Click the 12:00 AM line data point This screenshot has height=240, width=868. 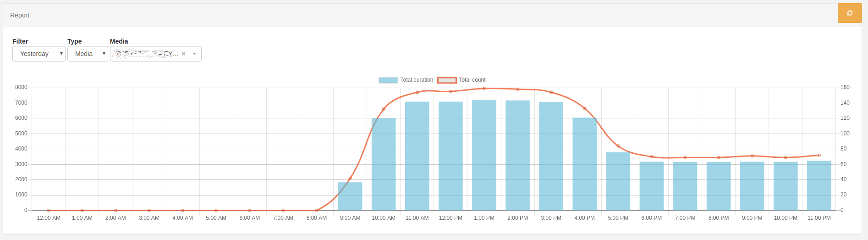(x=49, y=210)
